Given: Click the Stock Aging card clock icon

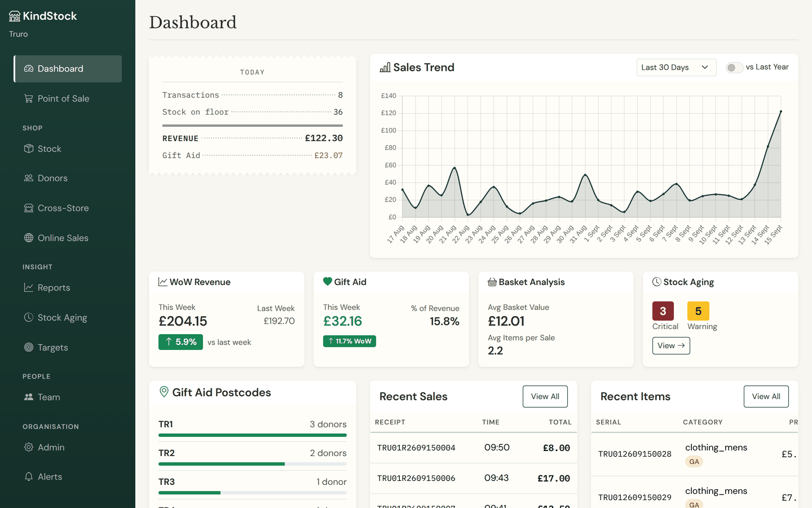Looking at the screenshot, I should (x=657, y=282).
